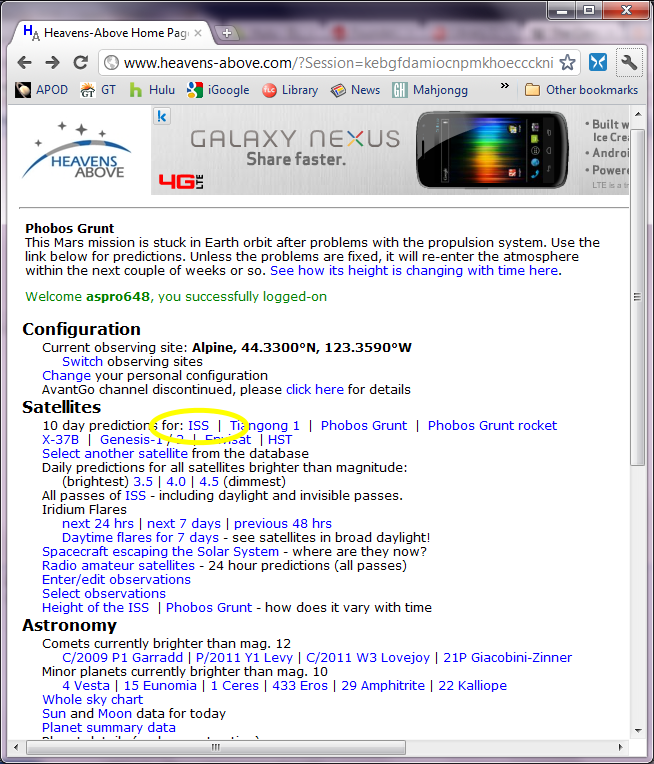Select the Heavens-Above Home Page tab
Image resolution: width=654 pixels, height=764 pixels.
click(111, 33)
